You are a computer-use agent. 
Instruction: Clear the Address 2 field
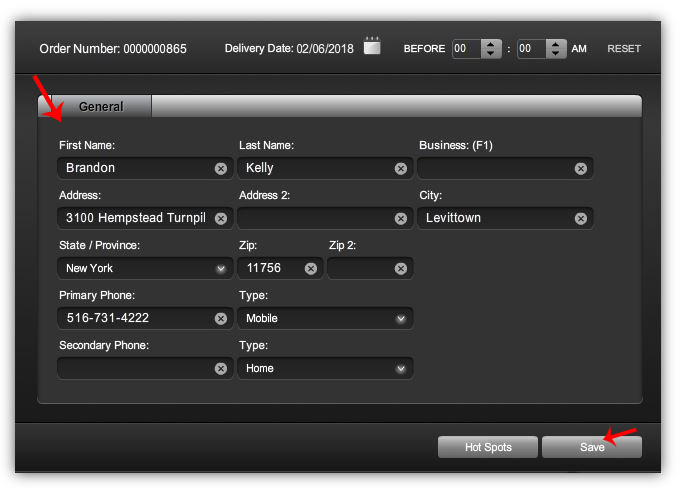401,218
